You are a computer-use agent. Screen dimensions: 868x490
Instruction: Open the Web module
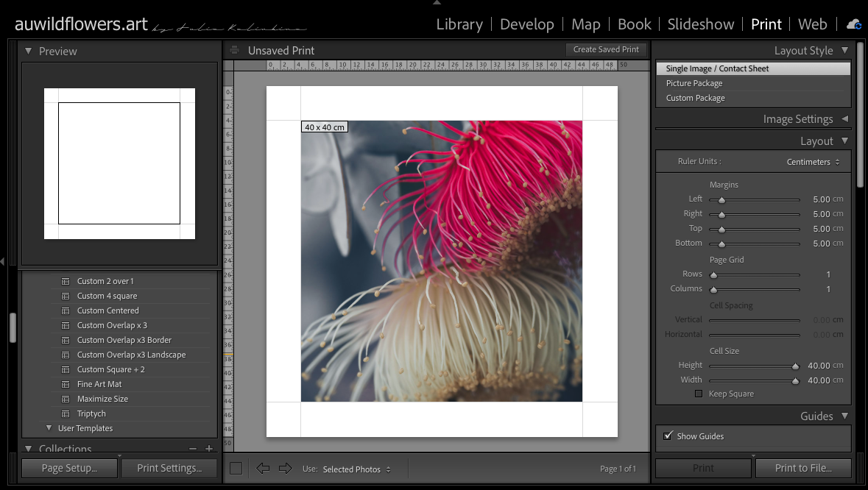coord(813,24)
